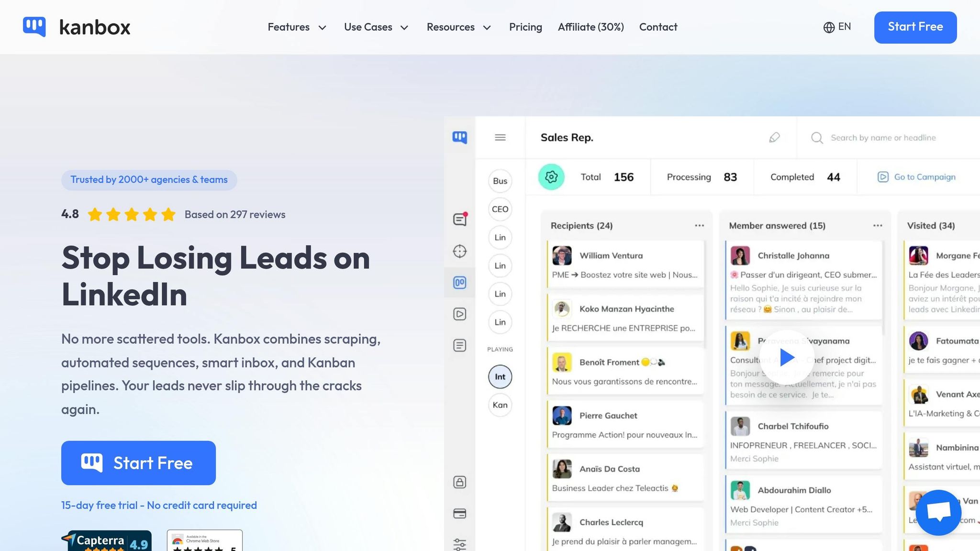Click Christalle Johanna's avatar photo
This screenshot has width=980, height=551.
(x=740, y=256)
